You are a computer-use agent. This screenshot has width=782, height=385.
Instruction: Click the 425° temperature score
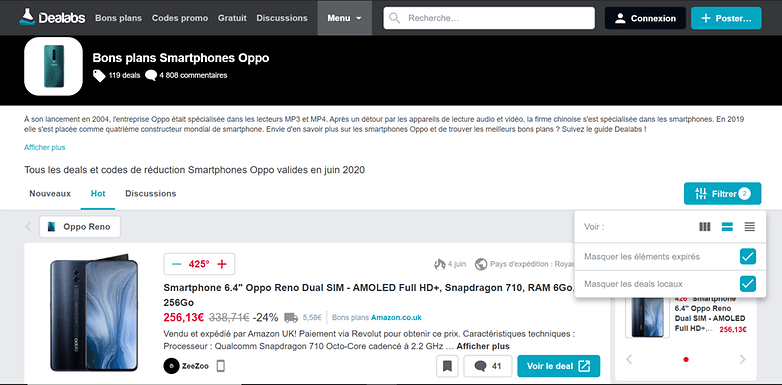click(199, 264)
